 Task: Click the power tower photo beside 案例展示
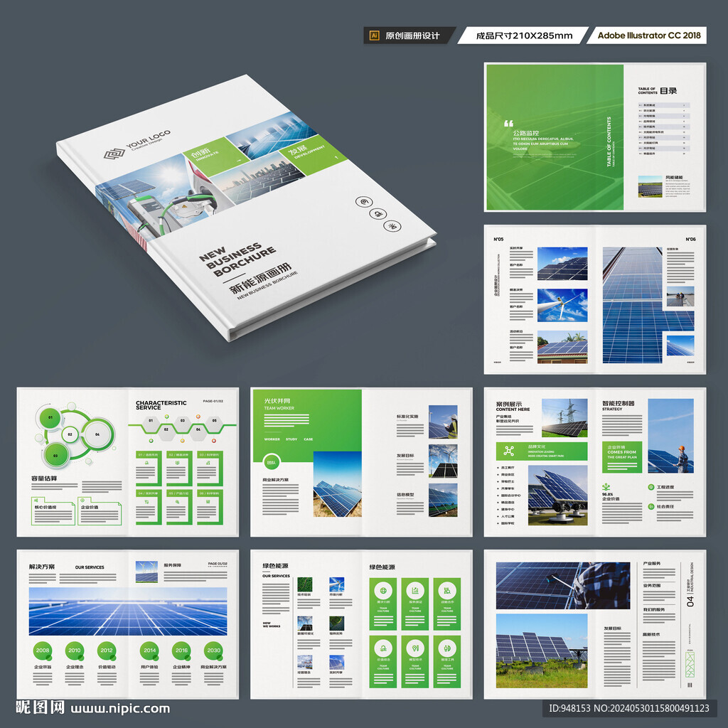point(564,418)
